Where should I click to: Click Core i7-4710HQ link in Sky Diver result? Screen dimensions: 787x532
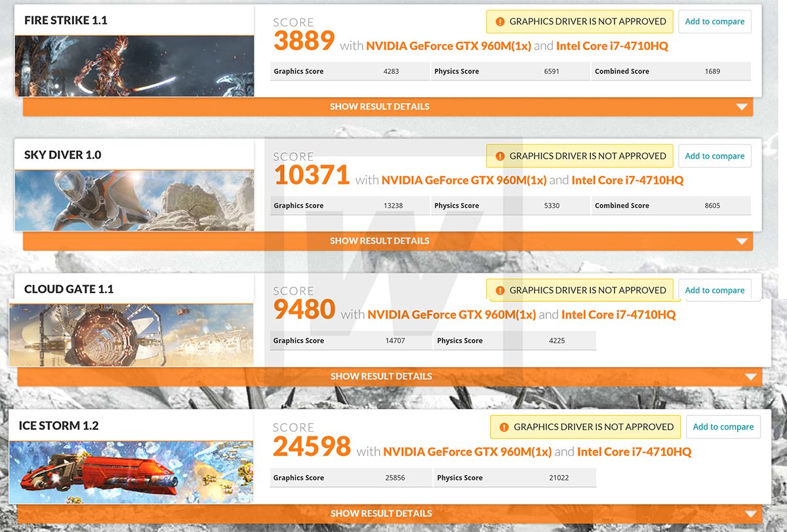627,180
